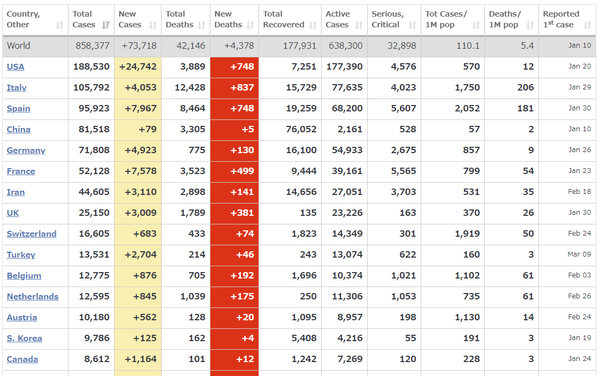This screenshot has width=600, height=376.
Task: Click New Deaths sort arrow icon
Action: tap(250, 25)
